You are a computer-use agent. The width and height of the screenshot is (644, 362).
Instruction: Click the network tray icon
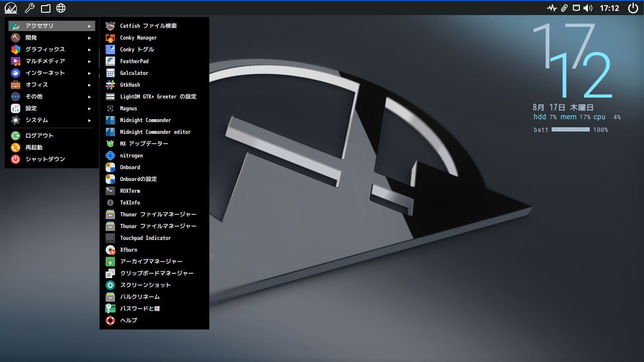coord(576,8)
